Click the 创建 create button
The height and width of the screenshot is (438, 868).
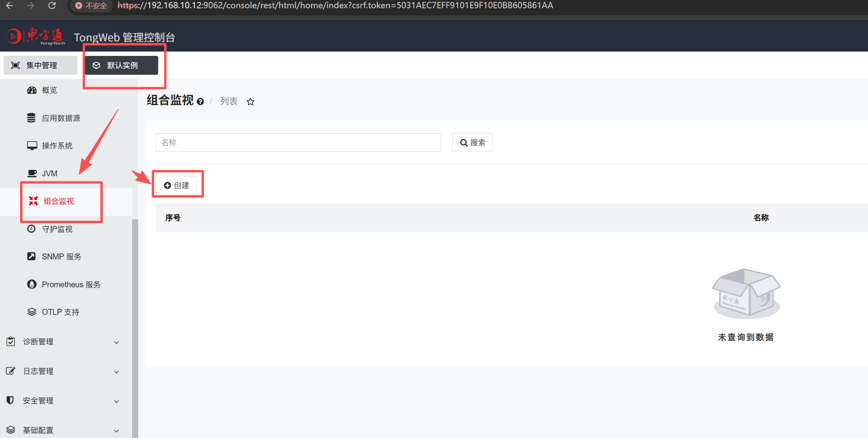pyautogui.click(x=177, y=185)
